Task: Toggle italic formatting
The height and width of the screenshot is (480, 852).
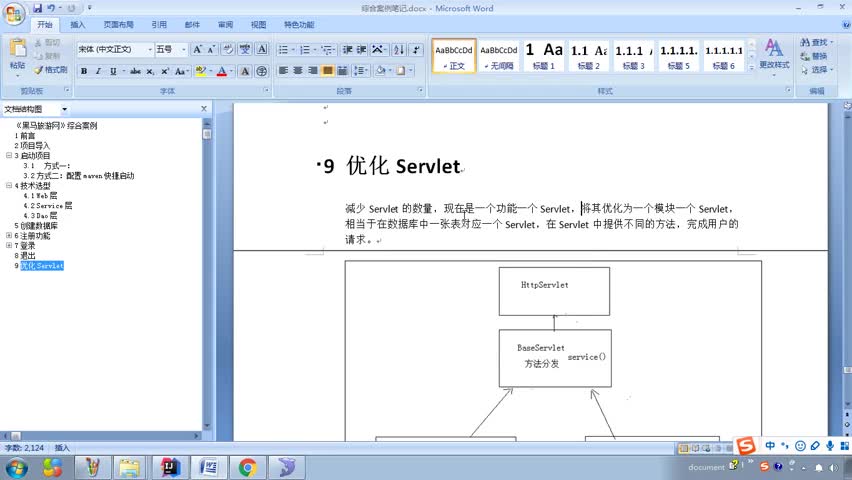Action: 98,71
